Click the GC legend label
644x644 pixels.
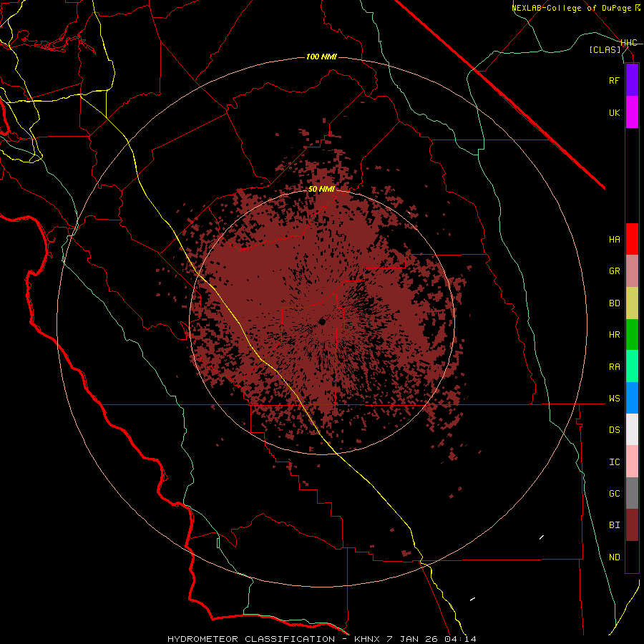tap(614, 493)
